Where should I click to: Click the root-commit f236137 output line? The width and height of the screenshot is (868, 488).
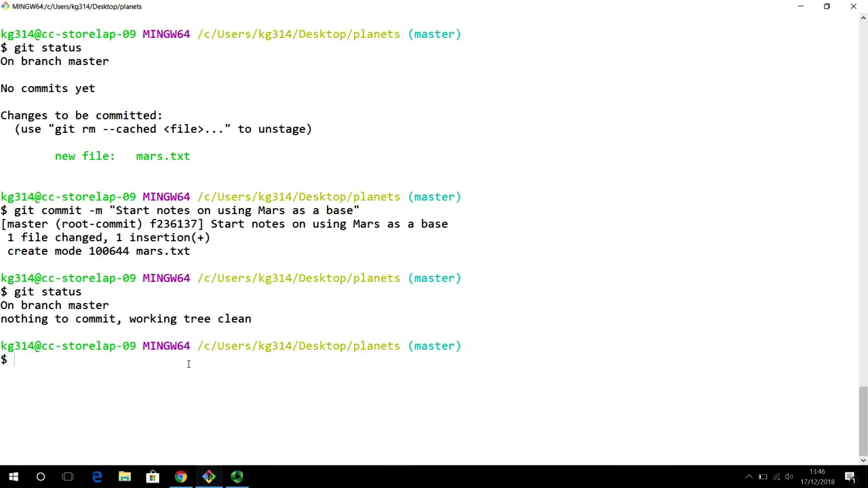click(224, 224)
